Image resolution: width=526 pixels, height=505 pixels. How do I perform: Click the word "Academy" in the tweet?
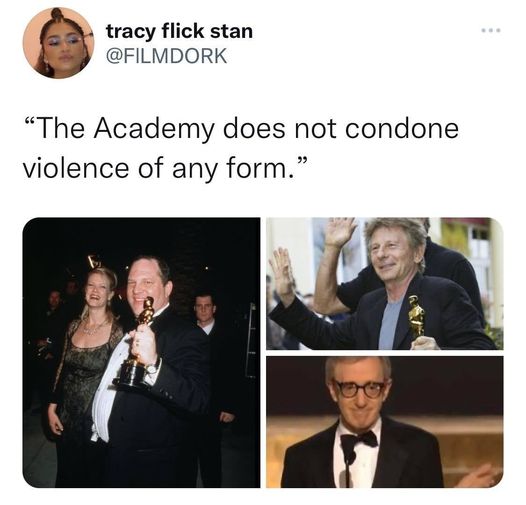pos(155,130)
